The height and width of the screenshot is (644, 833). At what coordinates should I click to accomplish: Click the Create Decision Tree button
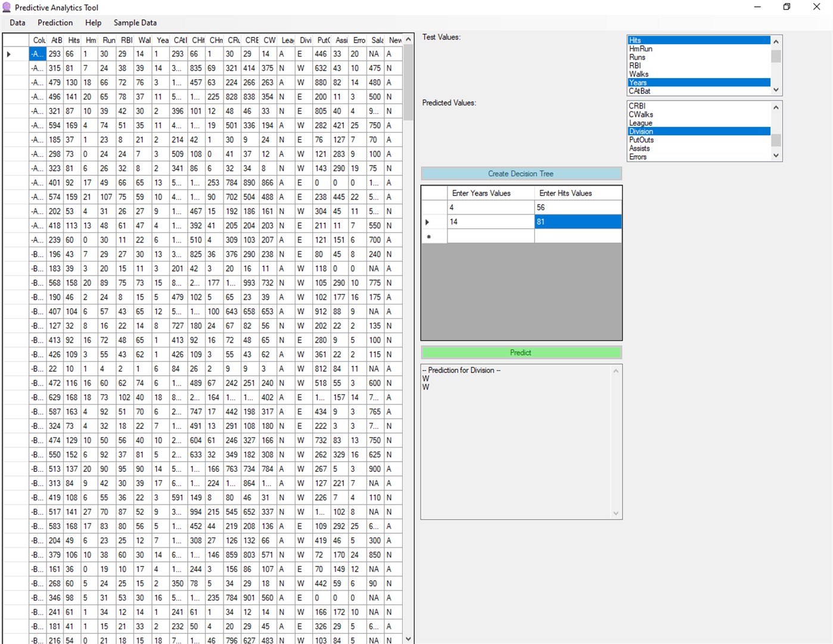(x=521, y=173)
